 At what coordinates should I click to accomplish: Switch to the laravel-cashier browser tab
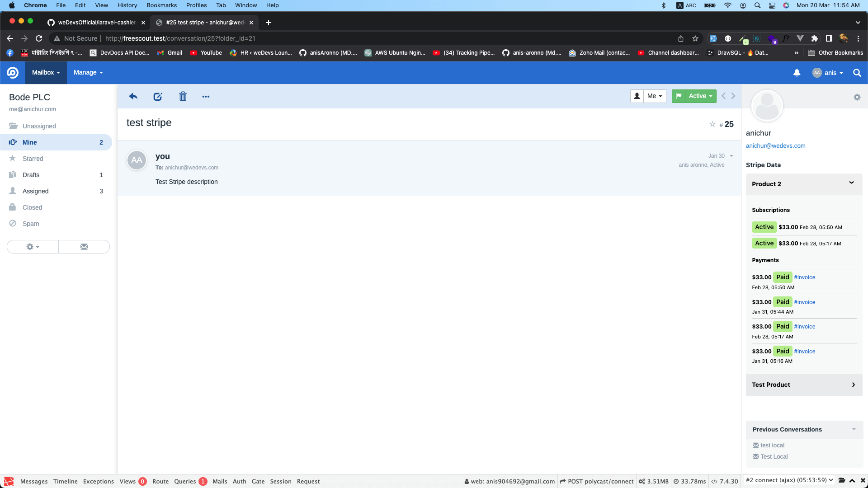pyautogui.click(x=93, y=22)
